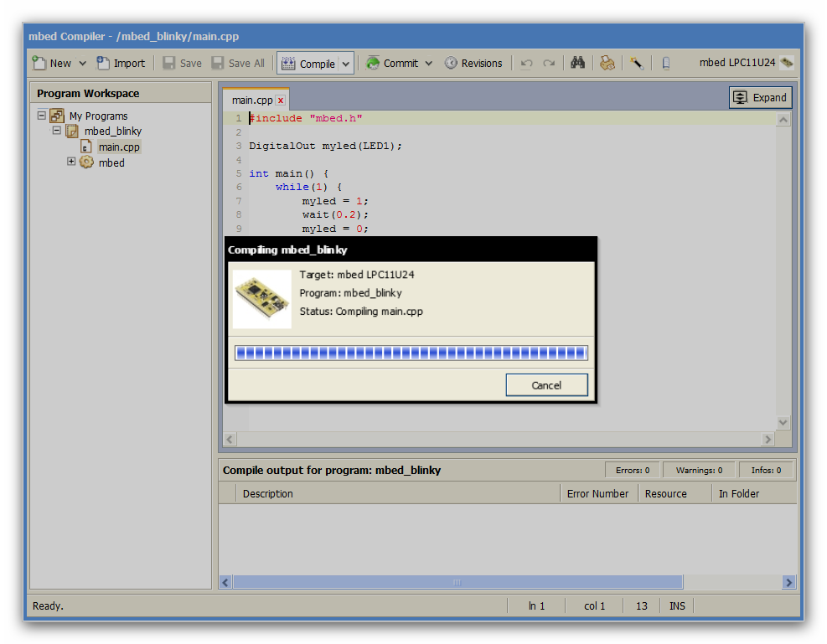
Task: Select main.cpp in the workspace tree
Action: click(x=119, y=147)
